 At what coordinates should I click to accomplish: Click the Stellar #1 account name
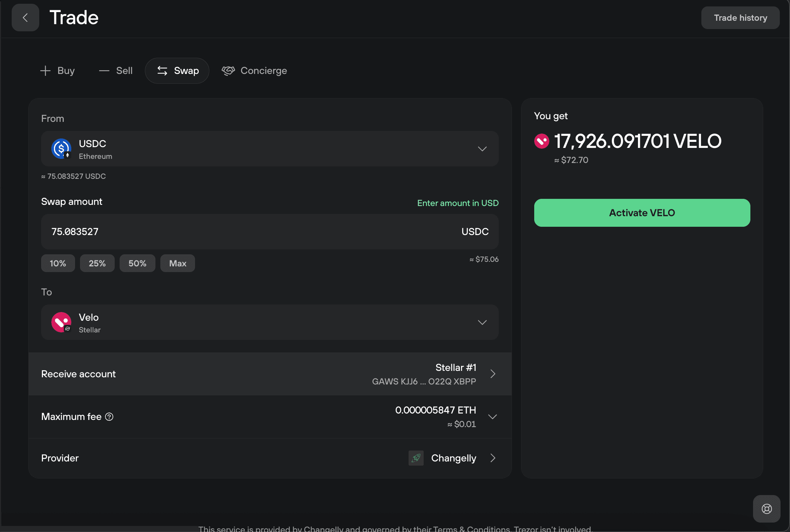[456, 367]
